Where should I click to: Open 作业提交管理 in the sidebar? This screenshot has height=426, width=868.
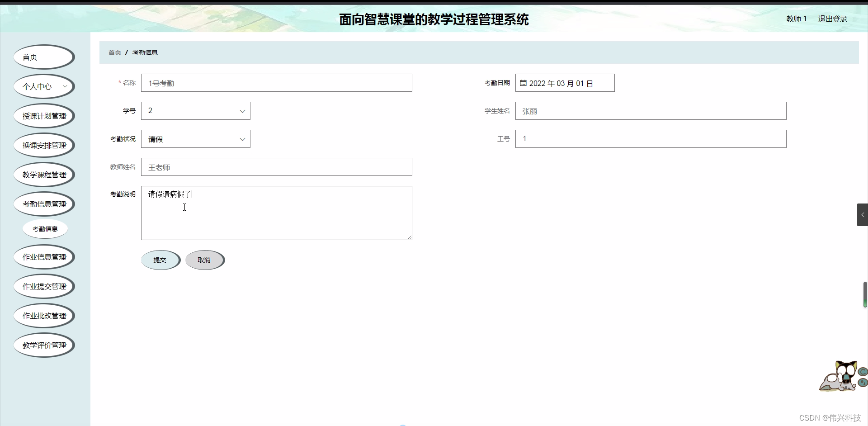pyautogui.click(x=44, y=286)
